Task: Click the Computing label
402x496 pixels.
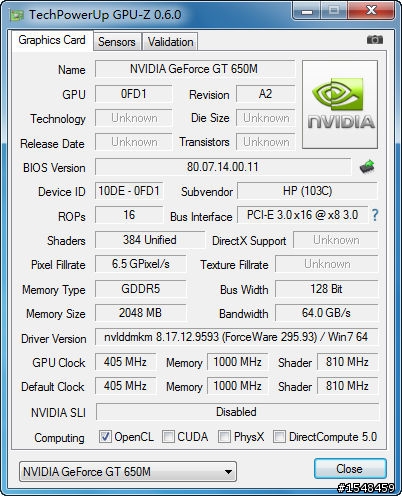Action: pyautogui.click(x=59, y=438)
